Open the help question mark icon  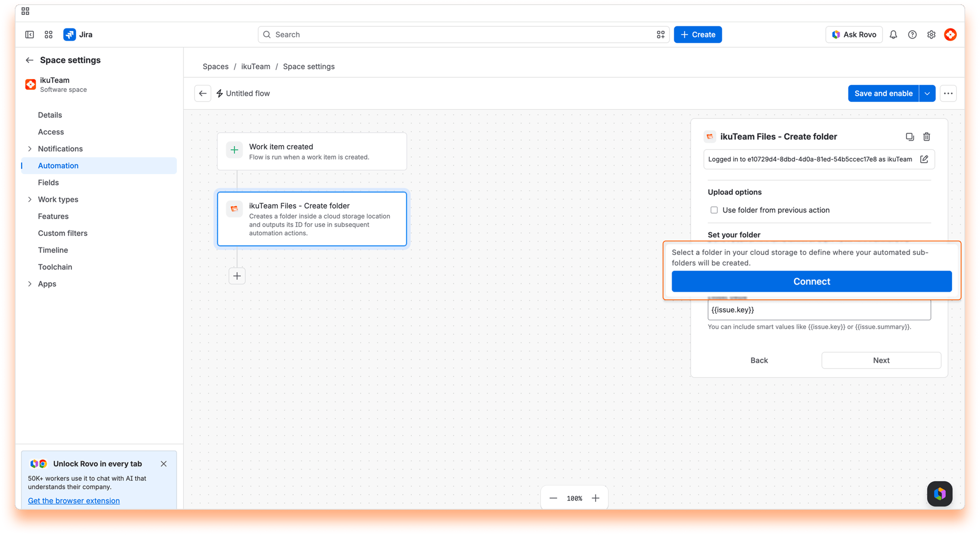pyautogui.click(x=912, y=34)
